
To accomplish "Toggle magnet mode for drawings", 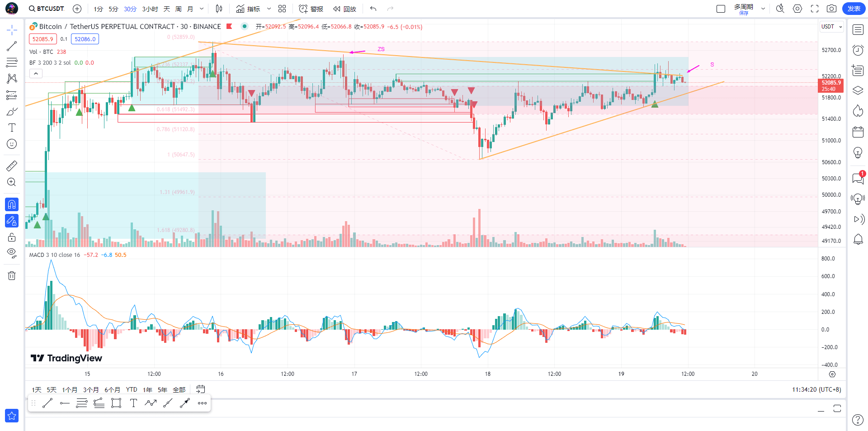I will 12,204.
